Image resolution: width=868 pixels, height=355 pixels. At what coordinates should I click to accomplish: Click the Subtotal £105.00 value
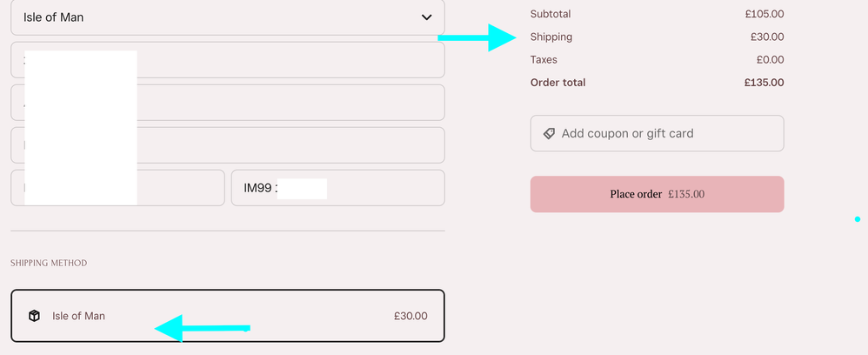coord(765,14)
